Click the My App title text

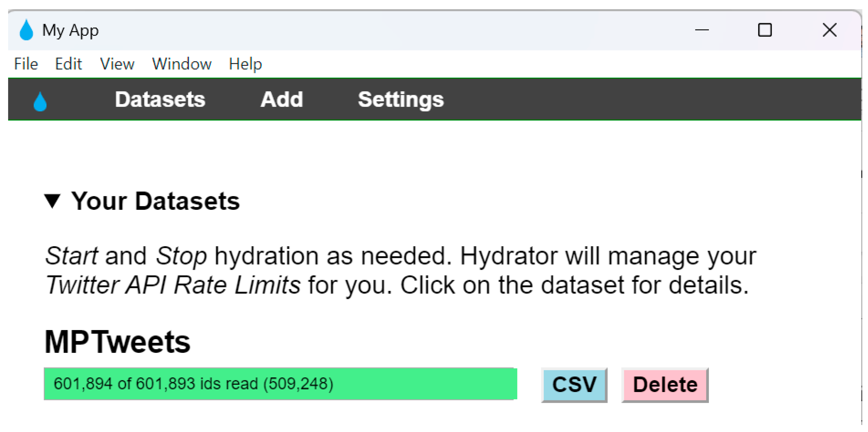pyautogui.click(x=71, y=31)
